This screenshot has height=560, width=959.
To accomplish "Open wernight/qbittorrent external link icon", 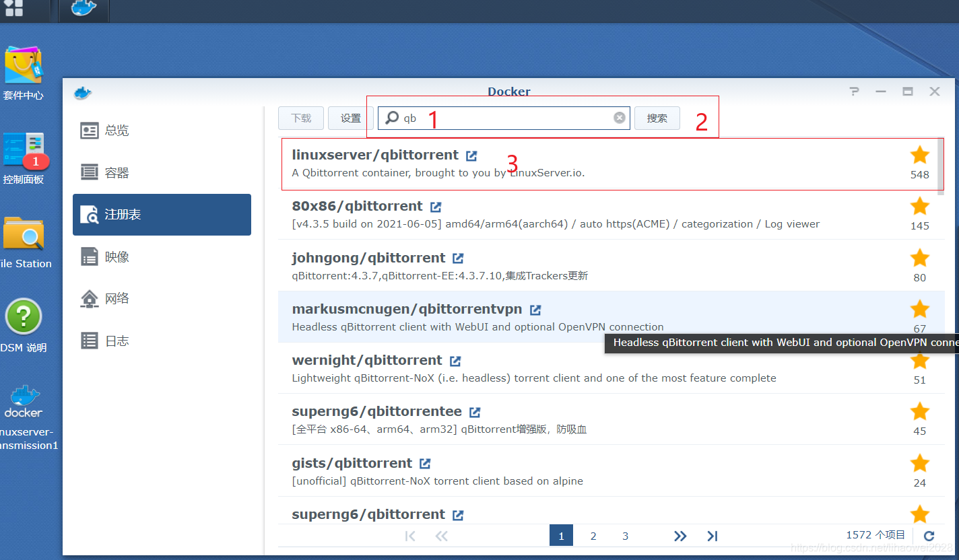I will click(455, 361).
